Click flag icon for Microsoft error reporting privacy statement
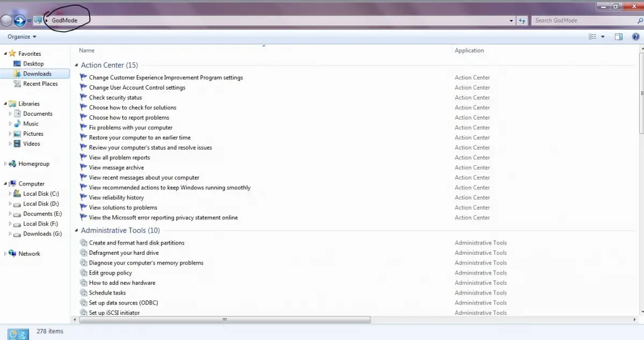This screenshot has height=340, width=644. pos(83,217)
